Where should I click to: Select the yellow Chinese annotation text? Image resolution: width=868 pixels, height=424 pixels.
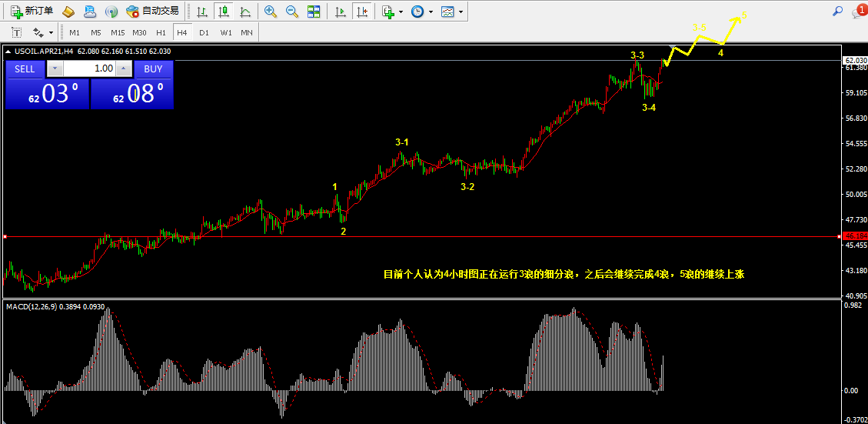click(x=564, y=275)
